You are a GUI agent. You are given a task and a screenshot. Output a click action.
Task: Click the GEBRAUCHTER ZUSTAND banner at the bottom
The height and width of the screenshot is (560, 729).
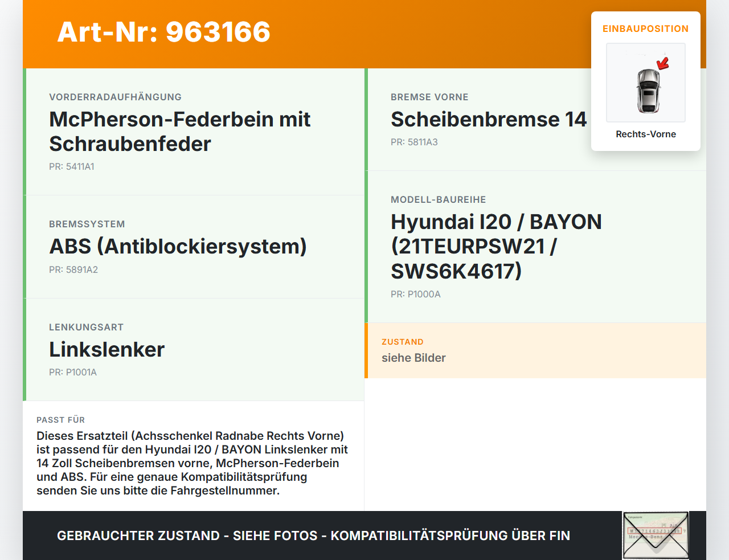tap(313, 536)
